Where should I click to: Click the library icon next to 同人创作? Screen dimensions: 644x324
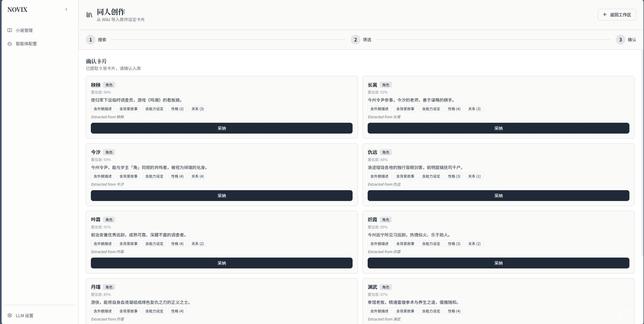(89, 15)
